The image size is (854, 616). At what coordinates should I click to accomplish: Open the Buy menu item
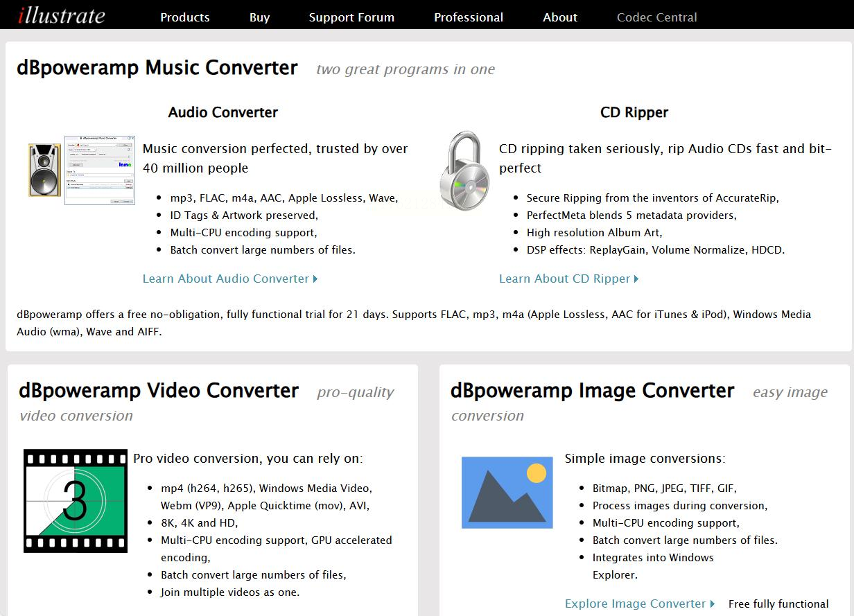(x=259, y=17)
